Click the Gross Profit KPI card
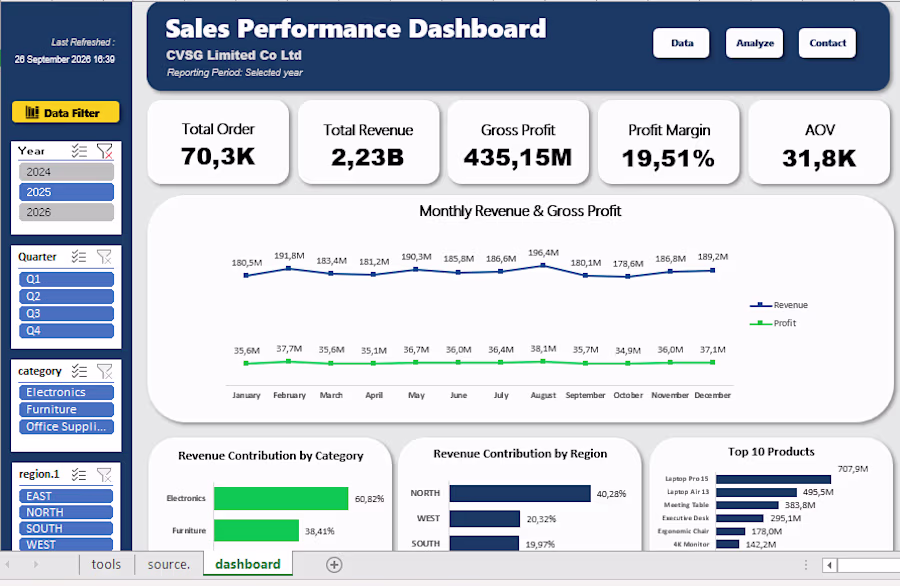The width and height of the screenshot is (900, 586). (518, 143)
